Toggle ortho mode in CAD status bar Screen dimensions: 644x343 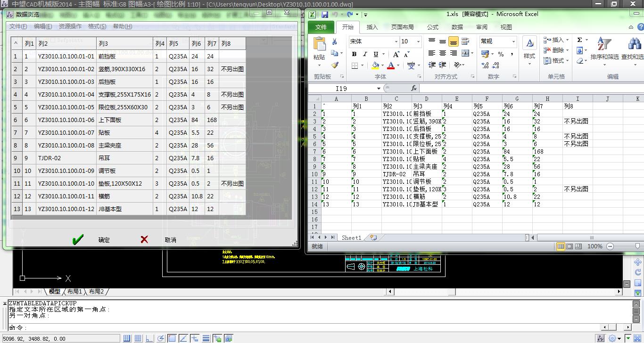[149, 338]
